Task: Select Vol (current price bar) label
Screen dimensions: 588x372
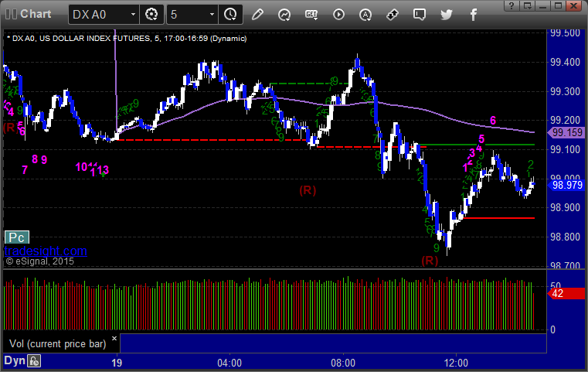Action: [57, 344]
